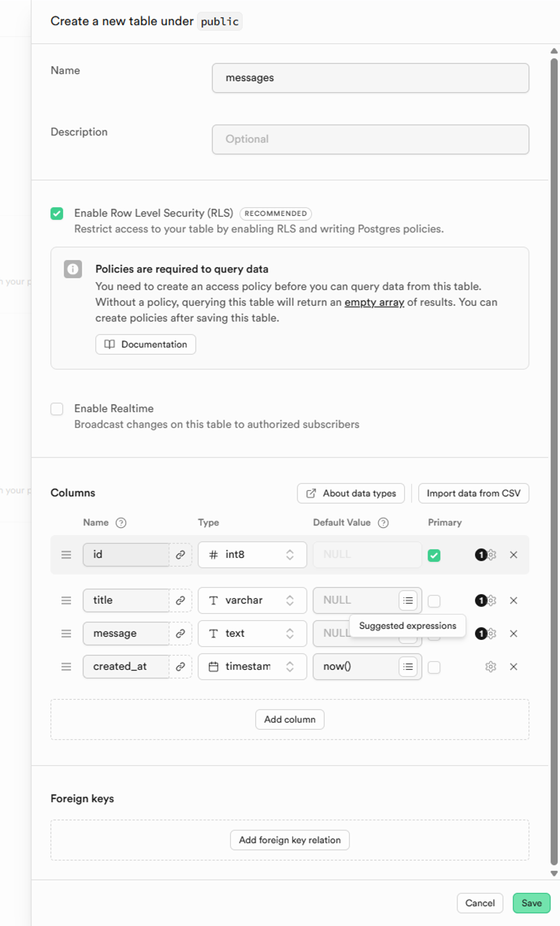
Task: Open the int8 type dropdown for id
Action: [x=252, y=555]
